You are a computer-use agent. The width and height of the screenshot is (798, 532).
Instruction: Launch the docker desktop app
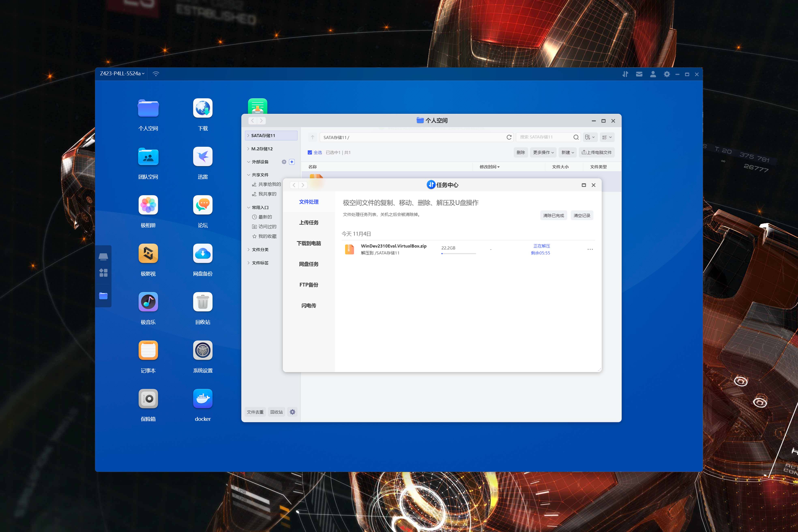203,399
